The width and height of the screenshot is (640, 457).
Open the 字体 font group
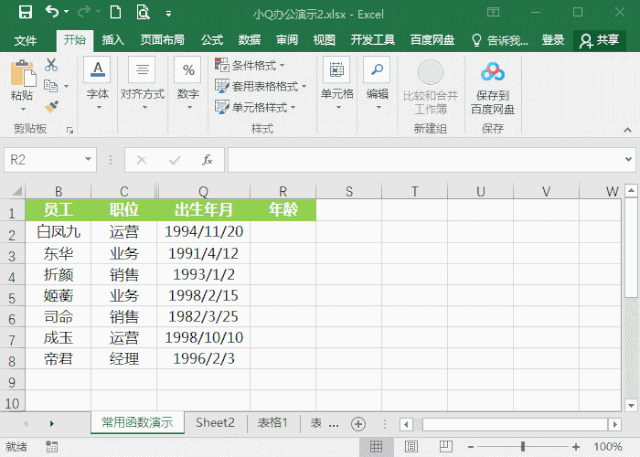(98, 84)
